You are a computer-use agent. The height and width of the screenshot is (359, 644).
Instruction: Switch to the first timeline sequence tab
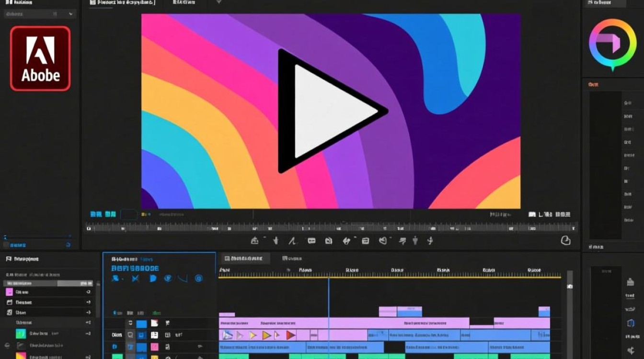click(x=244, y=258)
